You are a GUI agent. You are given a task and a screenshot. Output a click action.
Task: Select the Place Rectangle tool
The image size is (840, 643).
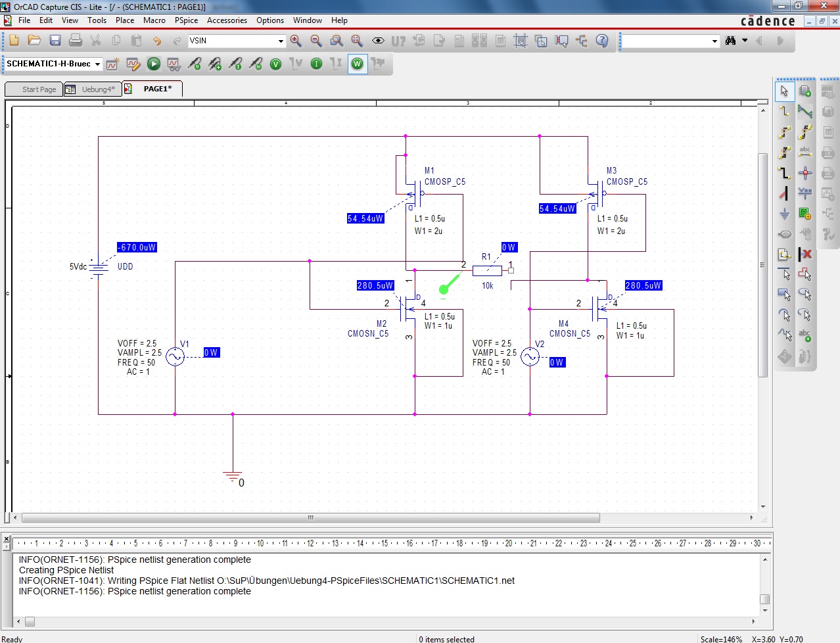tap(784, 295)
